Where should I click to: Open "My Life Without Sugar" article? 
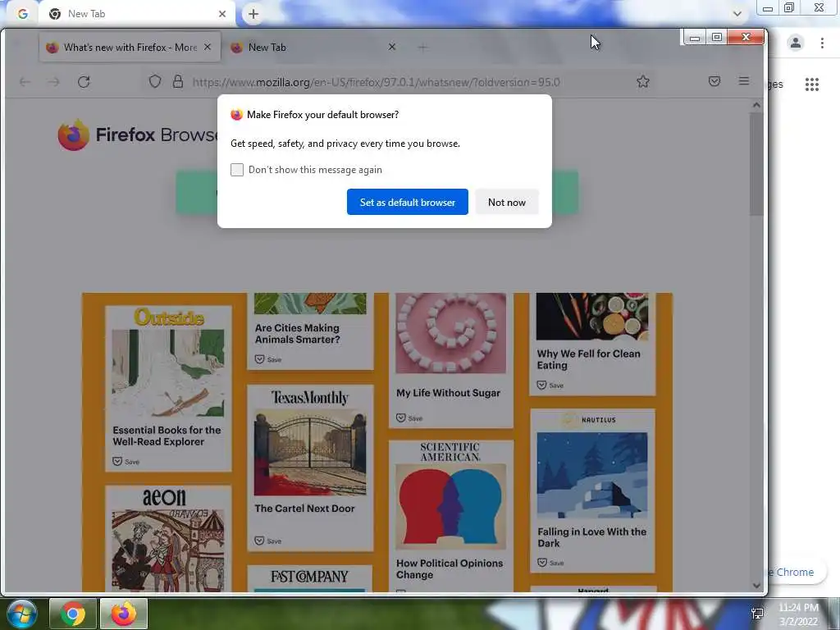[449, 393]
